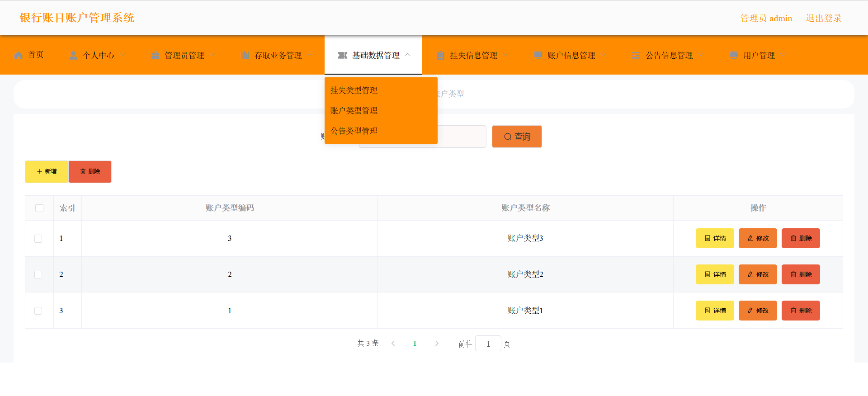The height and width of the screenshot is (396, 868).
Task: Click the list icon for 公告信息管理
Action: 636,56
